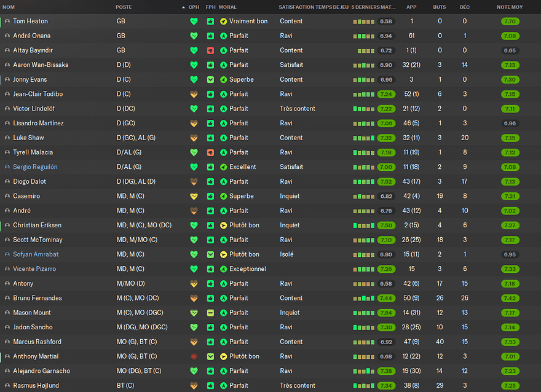
Task: Sort by the NOM column header
Action: coord(9,7)
